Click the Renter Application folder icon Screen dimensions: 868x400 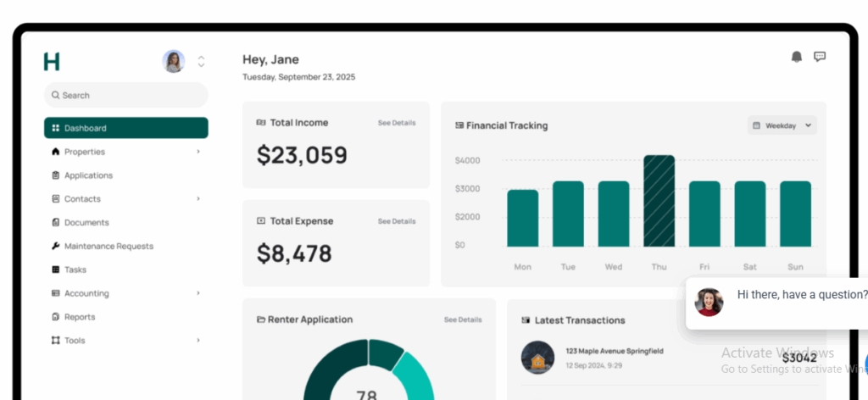click(x=261, y=319)
